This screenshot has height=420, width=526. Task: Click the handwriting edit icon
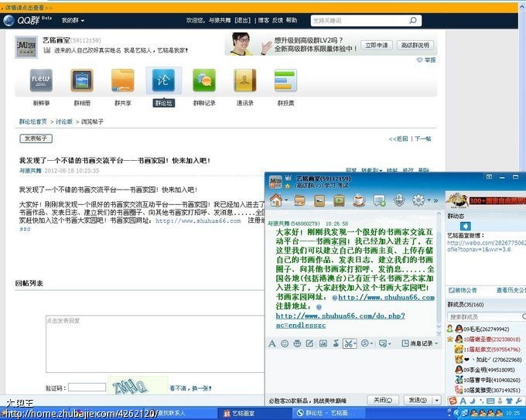[x=309, y=343]
